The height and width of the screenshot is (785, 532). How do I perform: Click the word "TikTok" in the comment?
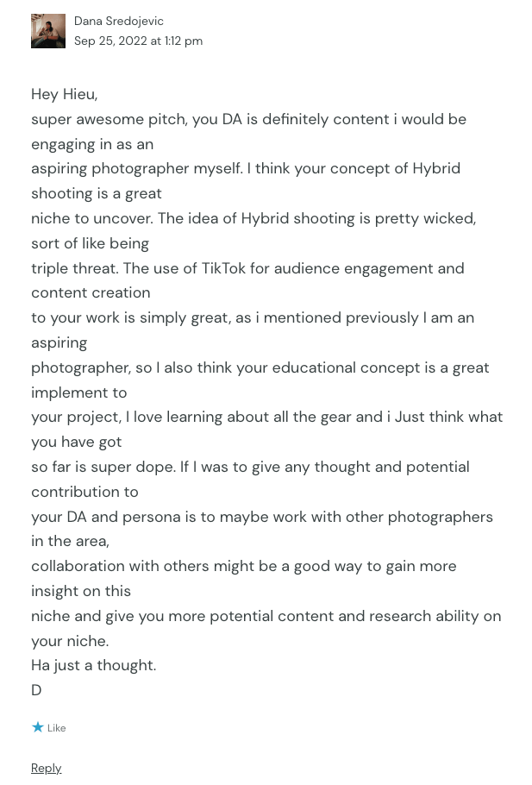[223, 268]
